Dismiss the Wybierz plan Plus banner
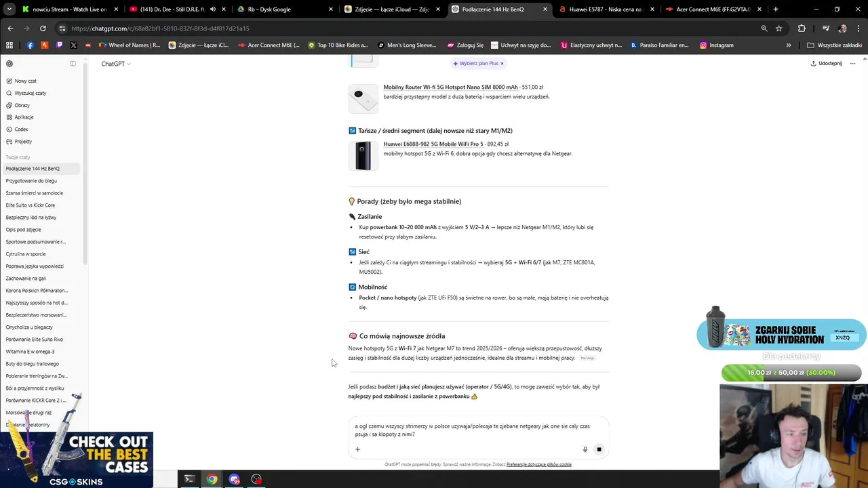This screenshot has width=868, height=488. pos(502,63)
